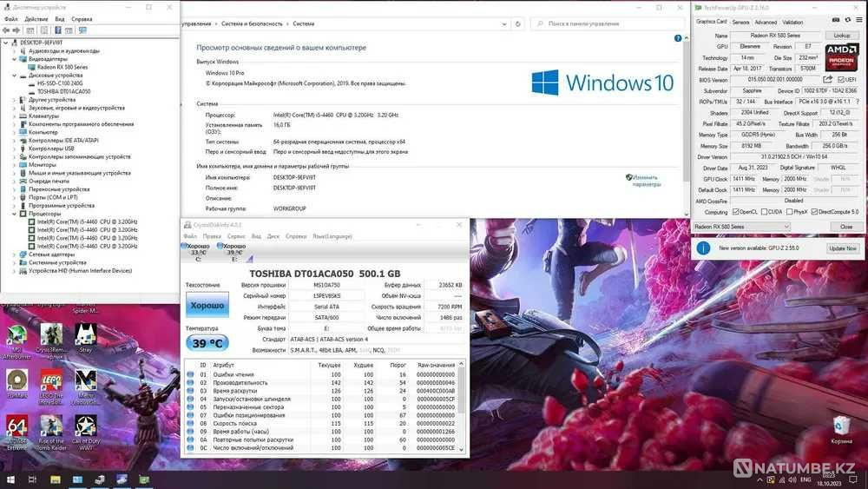Click GPU-Z BIOS export share icon
This screenshot has height=489, width=868.
[x=827, y=80]
